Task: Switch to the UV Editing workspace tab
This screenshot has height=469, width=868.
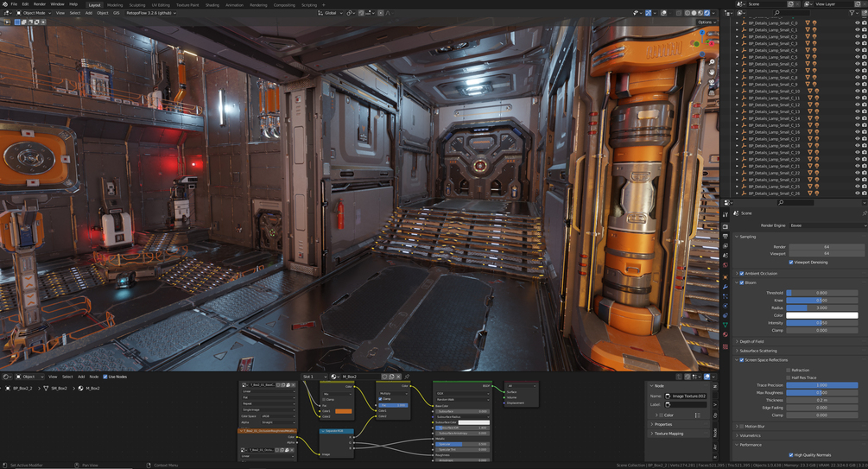Action: tap(161, 5)
